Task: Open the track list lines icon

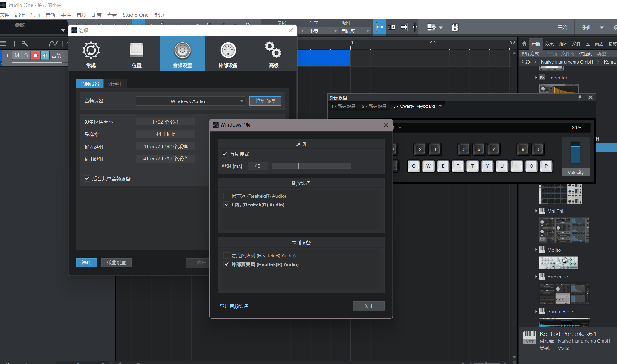Action: 3,43
